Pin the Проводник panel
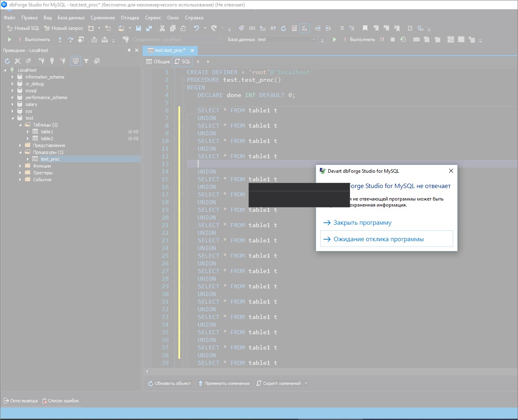This screenshot has height=420, width=518. click(129, 50)
